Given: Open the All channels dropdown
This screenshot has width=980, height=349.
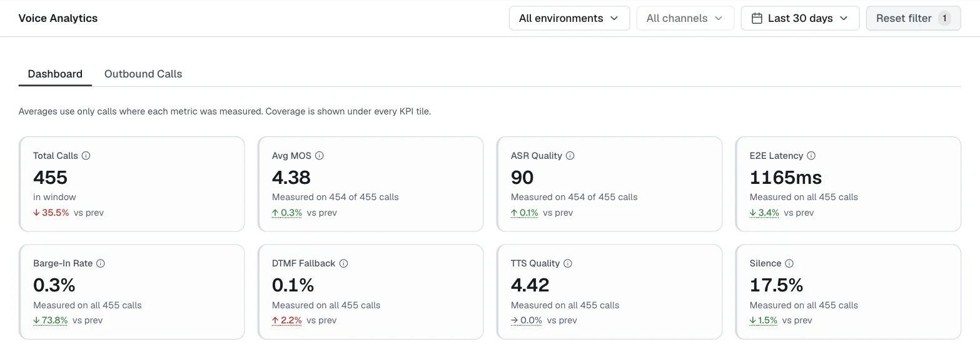Looking at the screenshot, I should coord(685,18).
